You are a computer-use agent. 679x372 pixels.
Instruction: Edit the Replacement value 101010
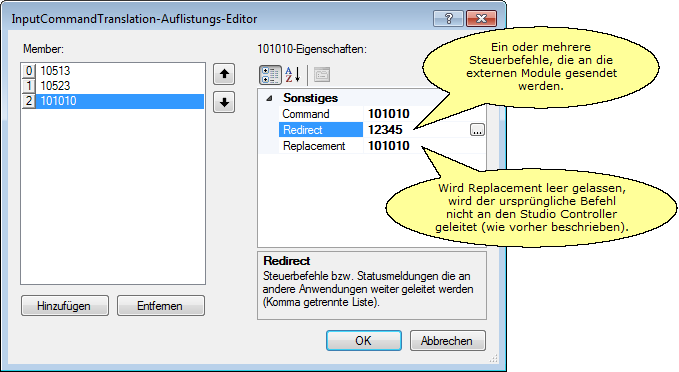point(389,146)
